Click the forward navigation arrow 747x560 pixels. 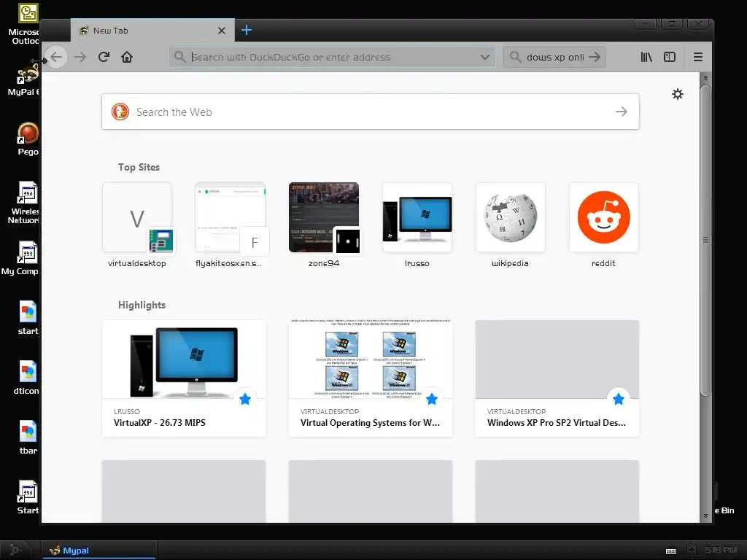click(80, 57)
